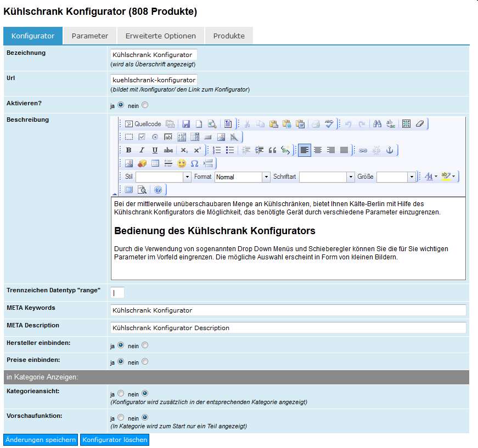Screen dimensions: 478x448
Task: Open the Format dropdown showing Normal
Action: coord(266,177)
